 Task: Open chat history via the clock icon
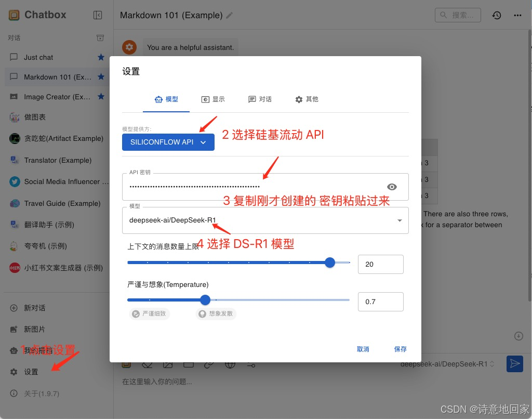point(497,15)
